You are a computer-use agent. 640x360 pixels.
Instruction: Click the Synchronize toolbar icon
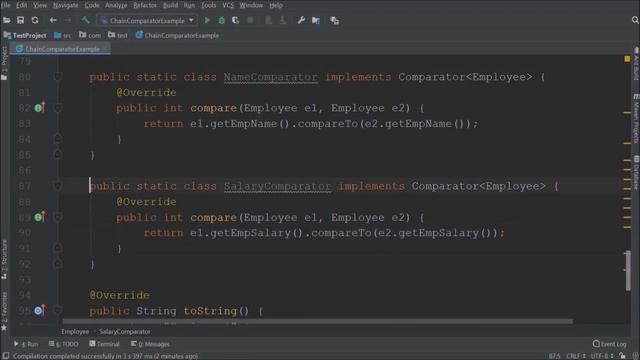(x=35, y=20)
